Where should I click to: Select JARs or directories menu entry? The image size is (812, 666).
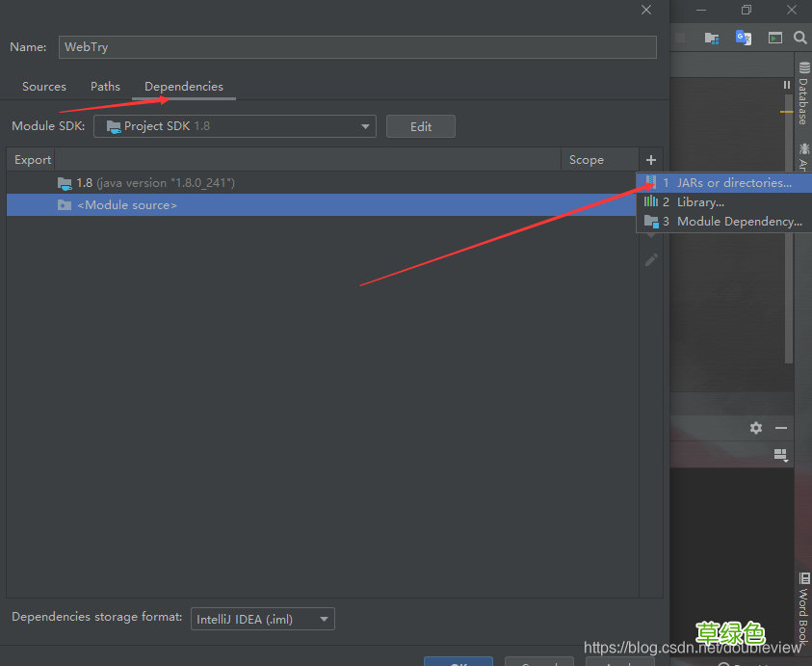click(724, 182)
